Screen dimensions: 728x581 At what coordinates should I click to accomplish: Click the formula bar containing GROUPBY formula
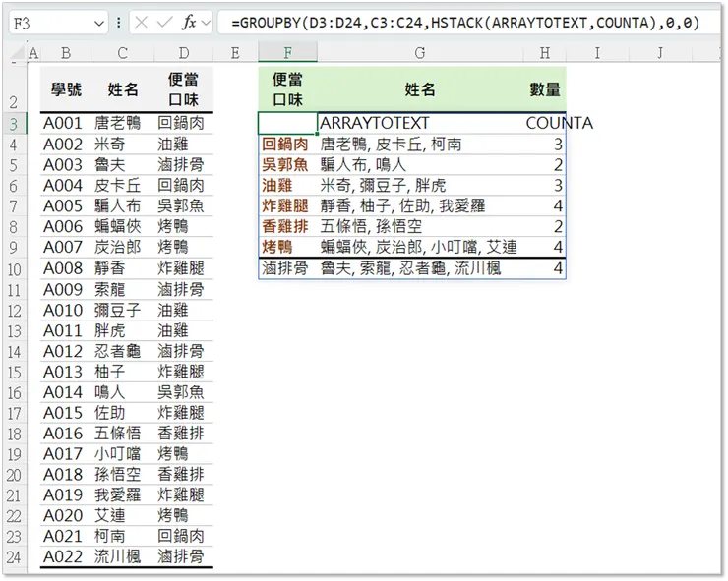(468, 23)
